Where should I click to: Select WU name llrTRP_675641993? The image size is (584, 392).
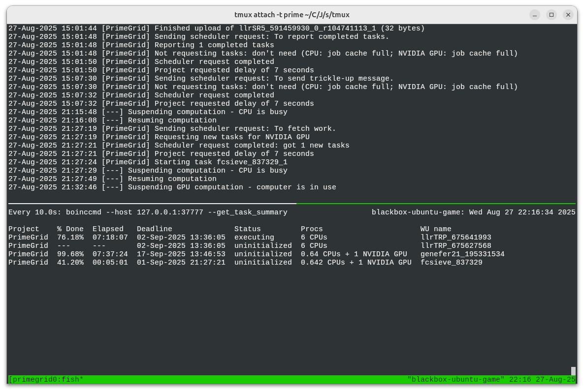click(455, 237)
